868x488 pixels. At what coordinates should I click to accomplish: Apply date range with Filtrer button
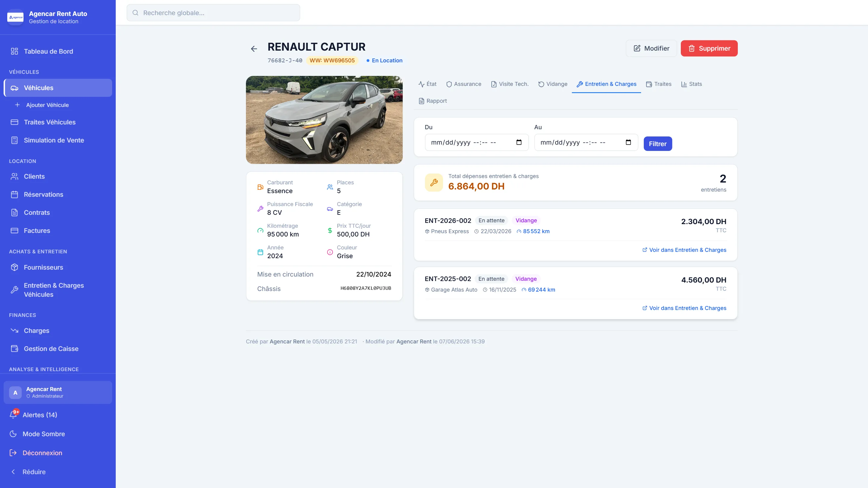coord(658,144)
